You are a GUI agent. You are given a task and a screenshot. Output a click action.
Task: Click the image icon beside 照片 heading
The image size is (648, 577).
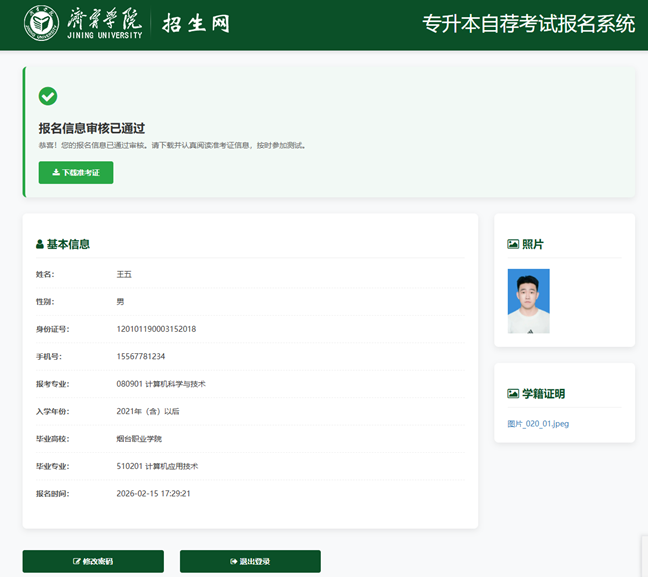(x=513, y=244)
